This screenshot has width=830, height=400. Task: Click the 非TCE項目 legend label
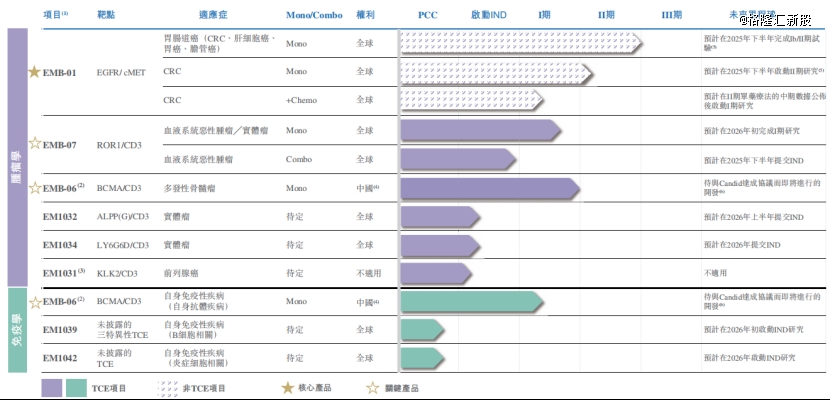[x=204, y=388]
